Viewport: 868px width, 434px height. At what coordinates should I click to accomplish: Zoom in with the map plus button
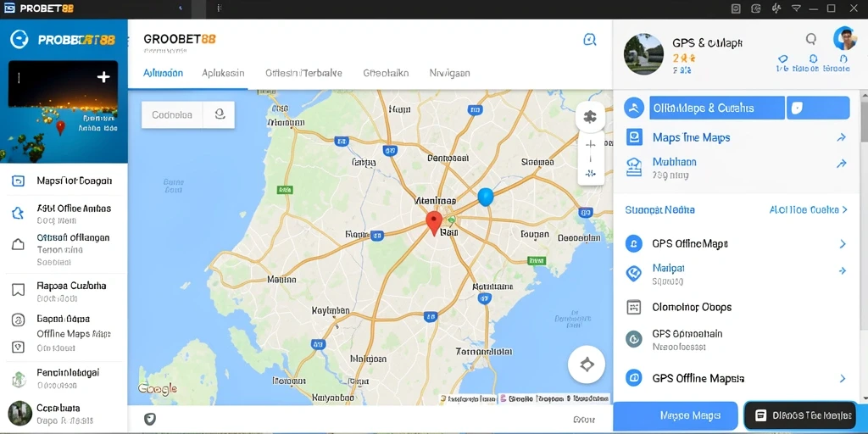tap(590, 145)
